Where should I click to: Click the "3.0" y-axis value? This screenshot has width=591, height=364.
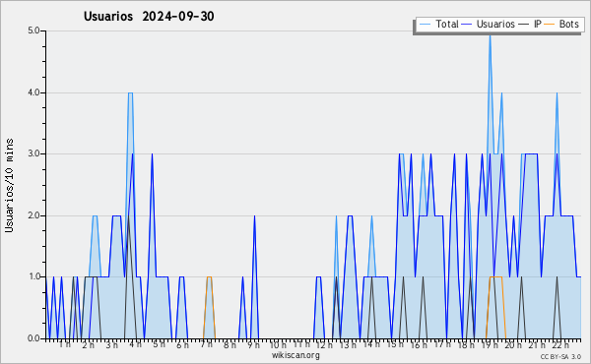pos(33,153)
